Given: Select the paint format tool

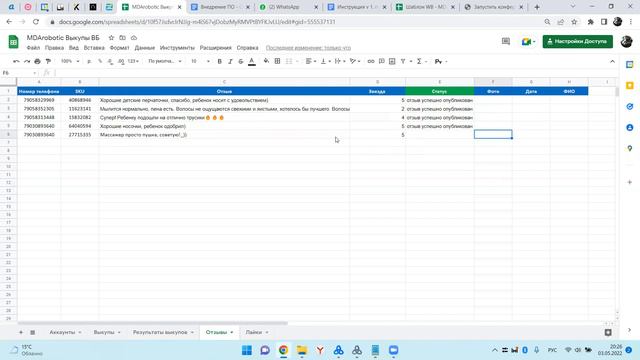Looking at the screenshot, I should click(48, 61).
